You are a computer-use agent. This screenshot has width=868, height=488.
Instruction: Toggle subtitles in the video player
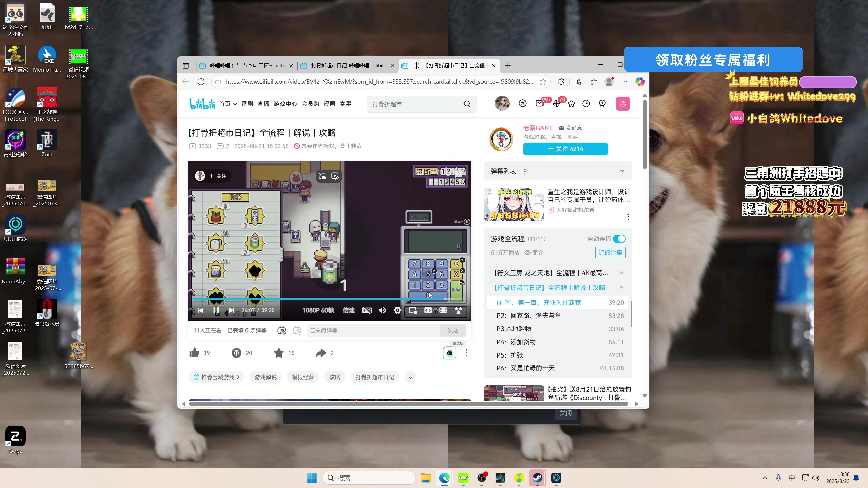(x=367, y=310)
